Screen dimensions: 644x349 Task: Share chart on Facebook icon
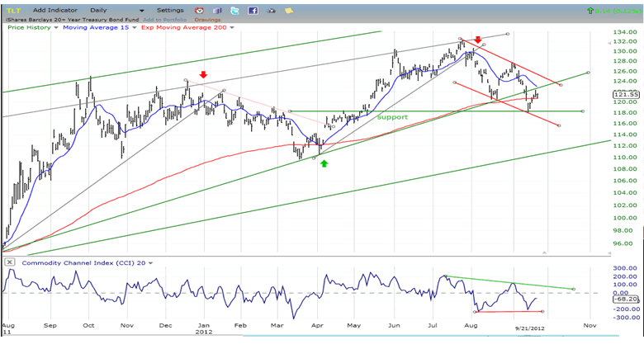coord(253,11)
